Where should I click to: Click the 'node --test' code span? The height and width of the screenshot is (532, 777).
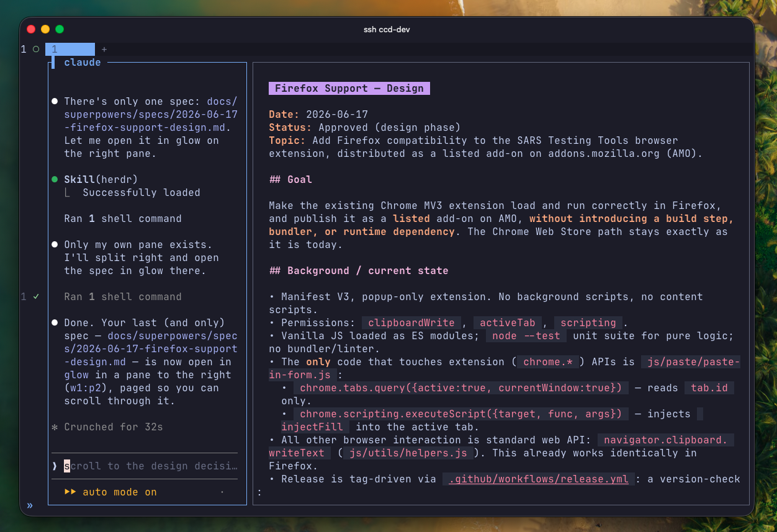526,336
